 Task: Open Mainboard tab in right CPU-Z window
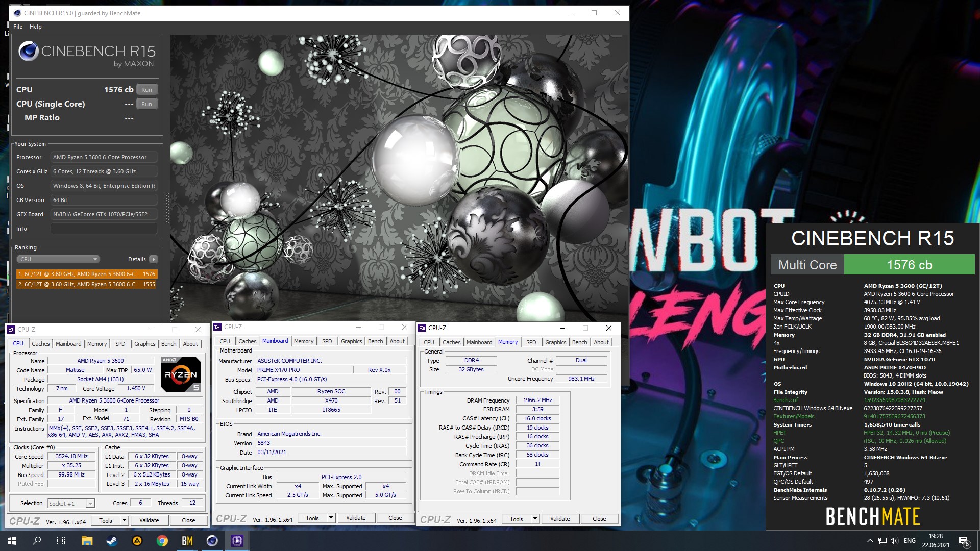pos(479,342)
